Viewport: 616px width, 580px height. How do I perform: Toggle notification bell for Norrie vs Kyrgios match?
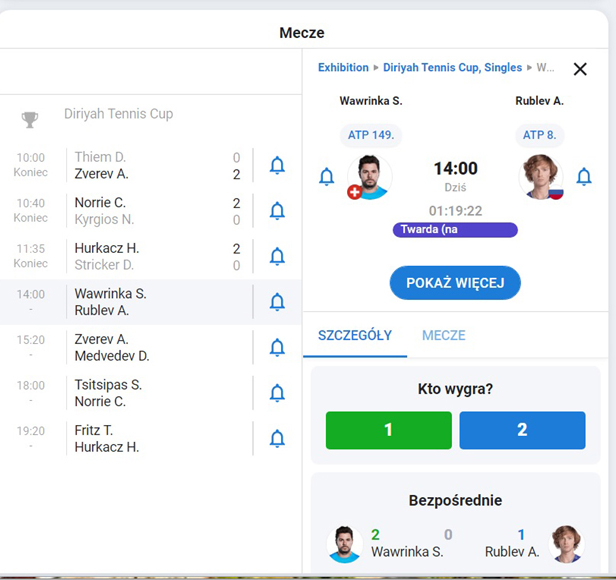click(x=278, y=211)
